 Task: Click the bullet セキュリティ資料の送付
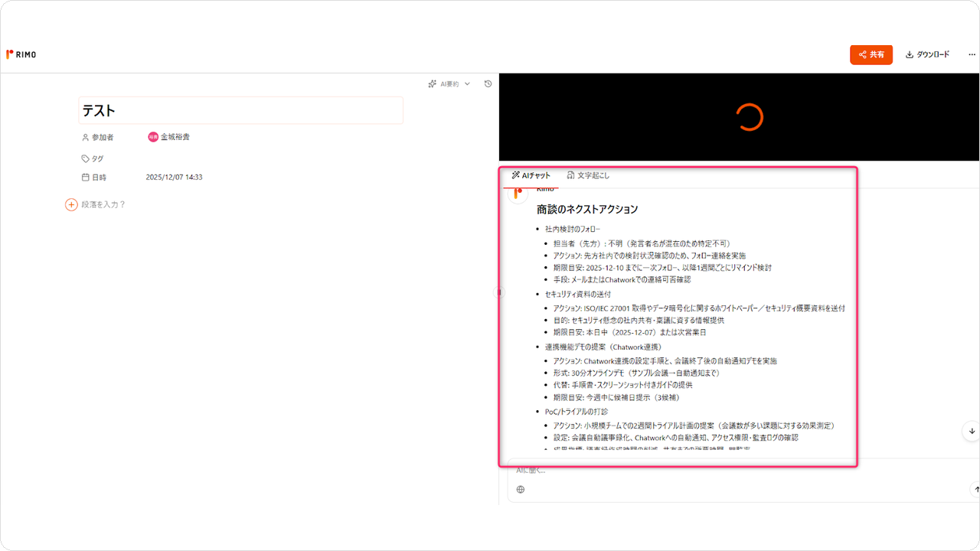578,294
